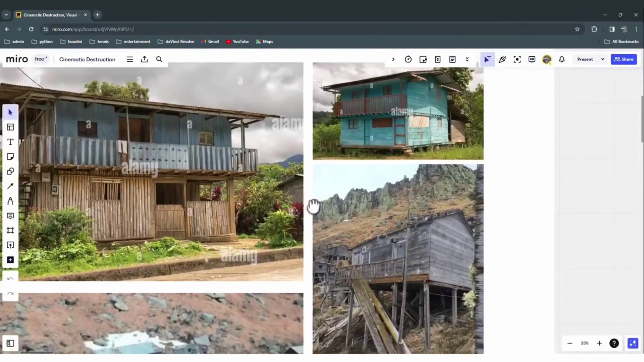Select the rocky debris image at bottom
Screen dimensions: 644x362
click(x=152, y=323)
